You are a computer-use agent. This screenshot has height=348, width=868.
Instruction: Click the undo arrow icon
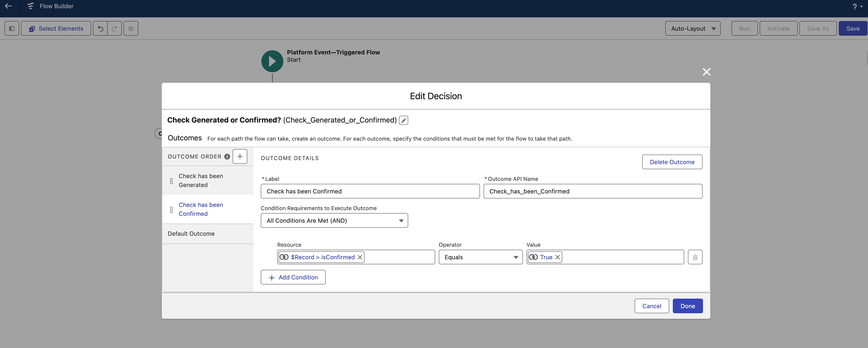(100, 28)
